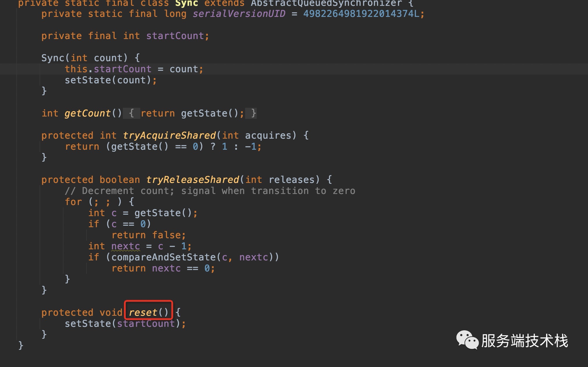Click the Sync(int count) constructor name
Image resolution: width=588 pixels, height=367 pixels.
(53, 58)
